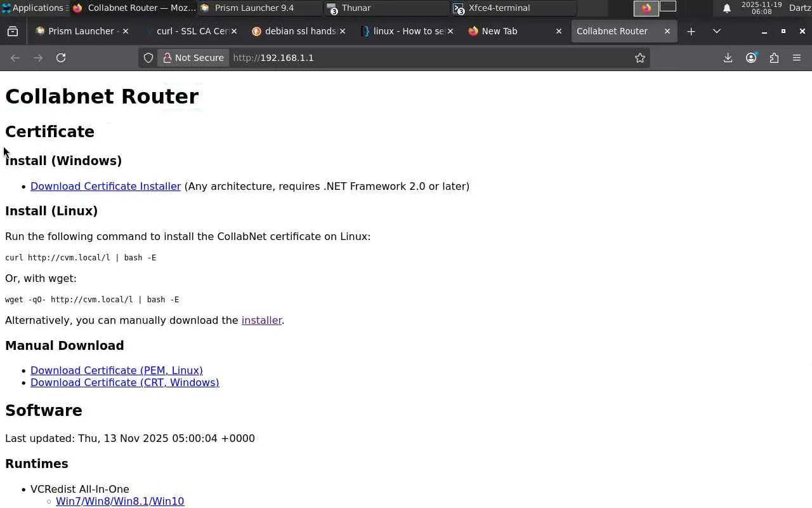Screen dimensions: 812x508
Task: Click the Download Certificate Installer link
Action: [x=105, y=186]
